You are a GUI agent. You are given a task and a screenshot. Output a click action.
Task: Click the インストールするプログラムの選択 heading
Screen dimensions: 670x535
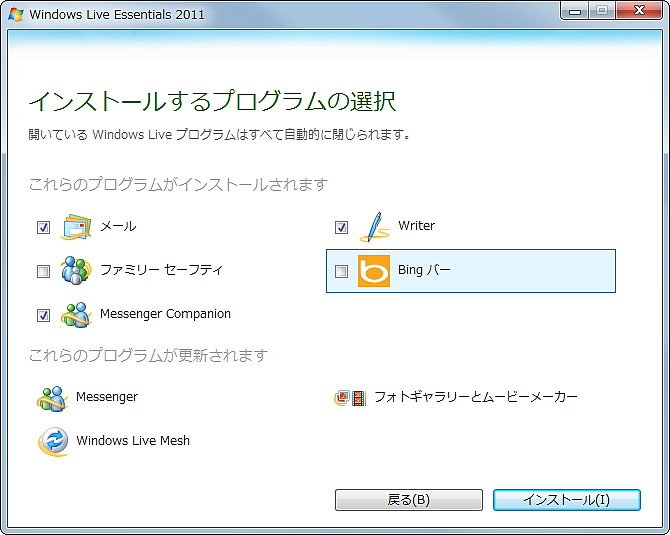pyautogui.click(x=212, y=101)
